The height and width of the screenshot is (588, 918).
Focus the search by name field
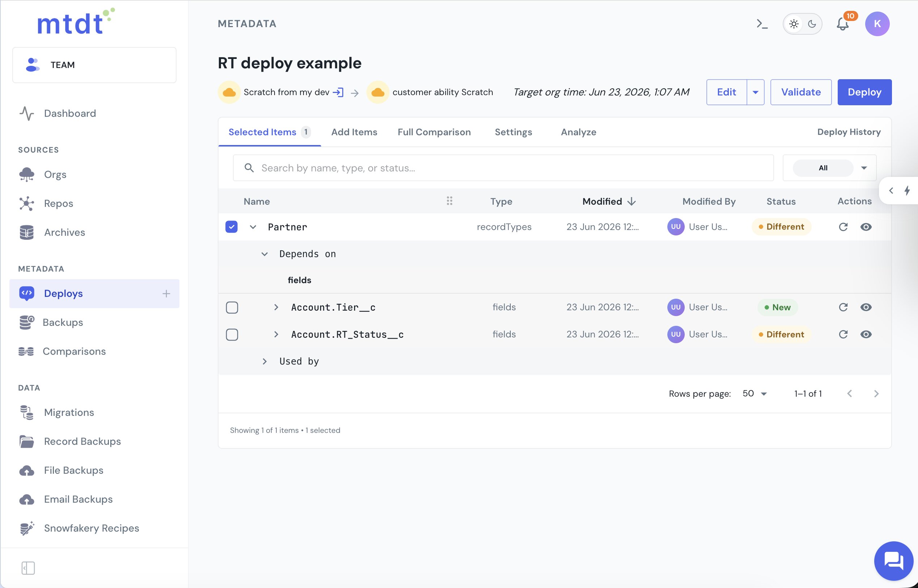click(x=503, y=168)
